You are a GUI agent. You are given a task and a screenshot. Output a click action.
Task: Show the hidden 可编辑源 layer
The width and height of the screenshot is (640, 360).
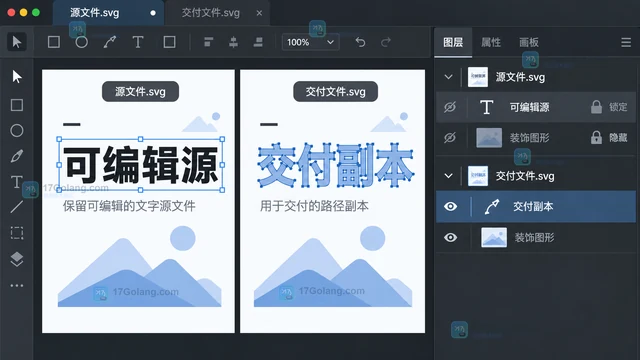450,107
